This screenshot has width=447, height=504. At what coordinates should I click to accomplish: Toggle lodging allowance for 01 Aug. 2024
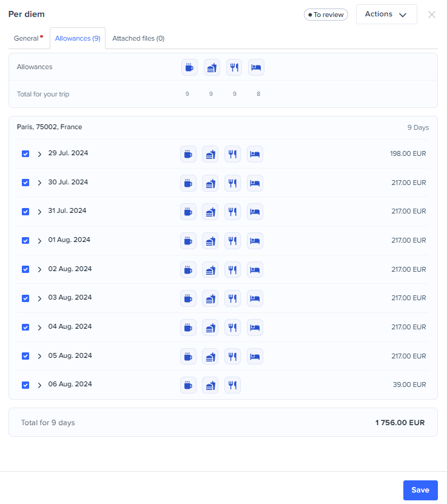point(255,241)
